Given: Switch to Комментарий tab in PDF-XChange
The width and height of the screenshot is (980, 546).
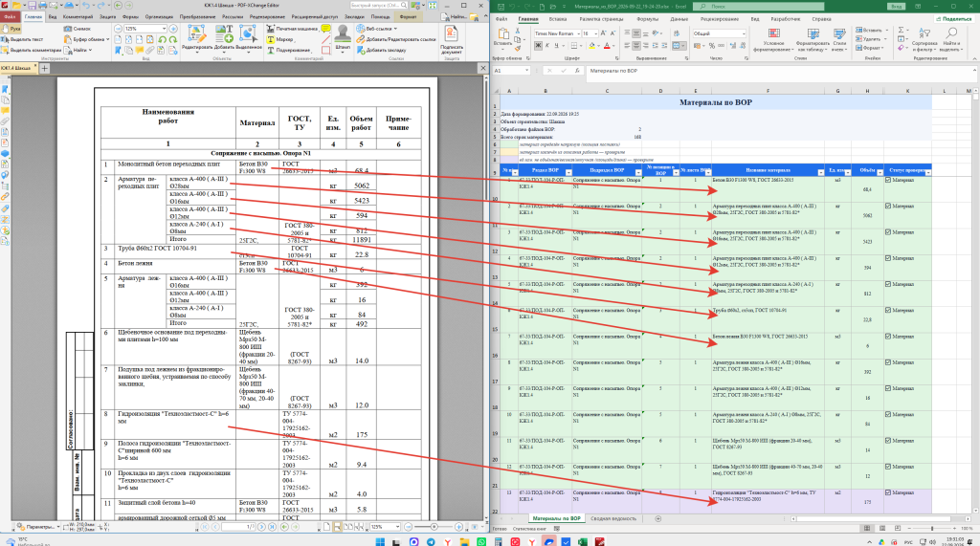Looking at the screenshot, I should 78,17.
